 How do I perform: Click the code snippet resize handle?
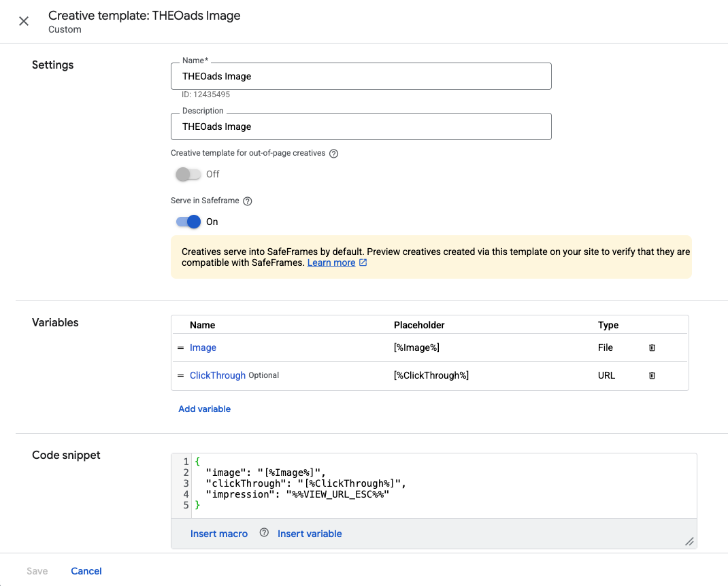[689, 541]
